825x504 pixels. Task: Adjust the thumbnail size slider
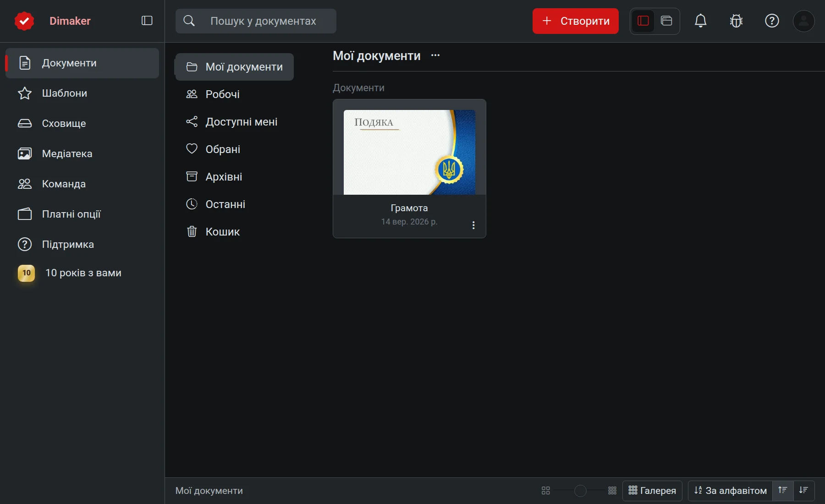[580, 491]
